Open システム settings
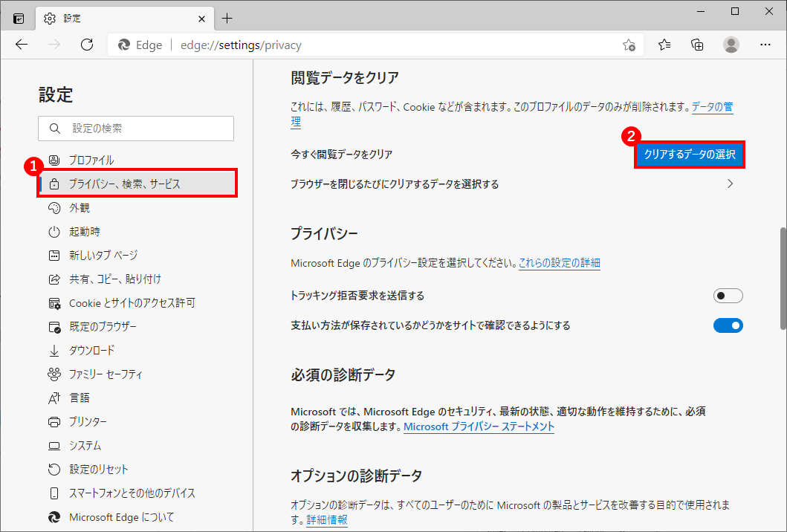Image resolution: width=787 pixels, height=532 pixels. tap(136, 446)
